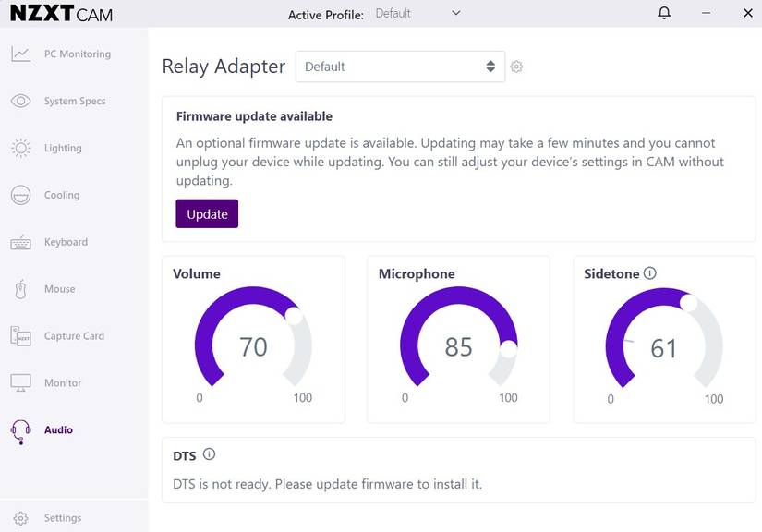View the DTS info tooltip
The width and height of the screenshot is (762, 532).
click(210, 453)
